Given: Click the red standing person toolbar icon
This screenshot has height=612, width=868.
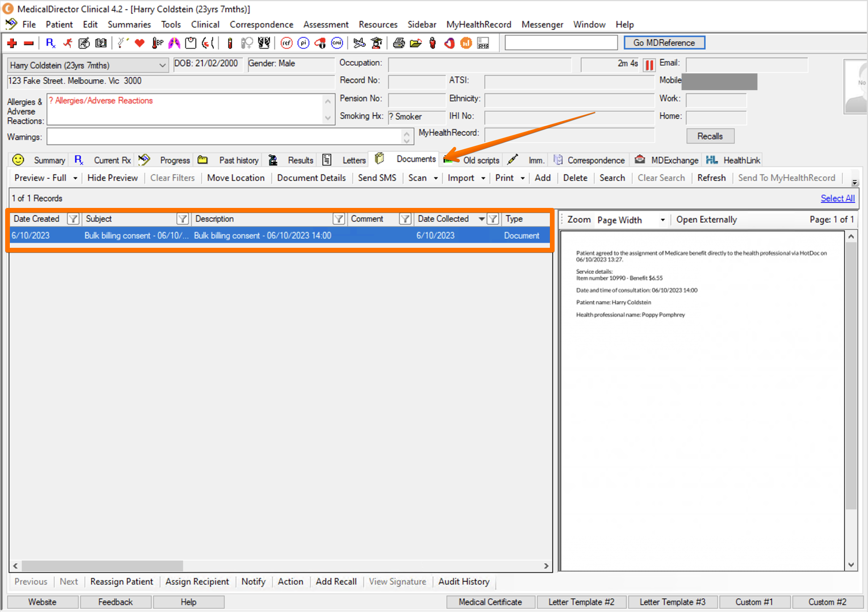Looking at the screenshot, I should pyautogui.click(x=433, y=43).
